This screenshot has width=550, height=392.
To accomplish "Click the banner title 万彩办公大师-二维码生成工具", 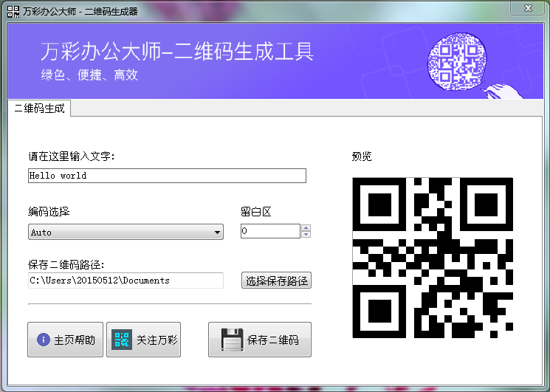I will coord(176,52).
